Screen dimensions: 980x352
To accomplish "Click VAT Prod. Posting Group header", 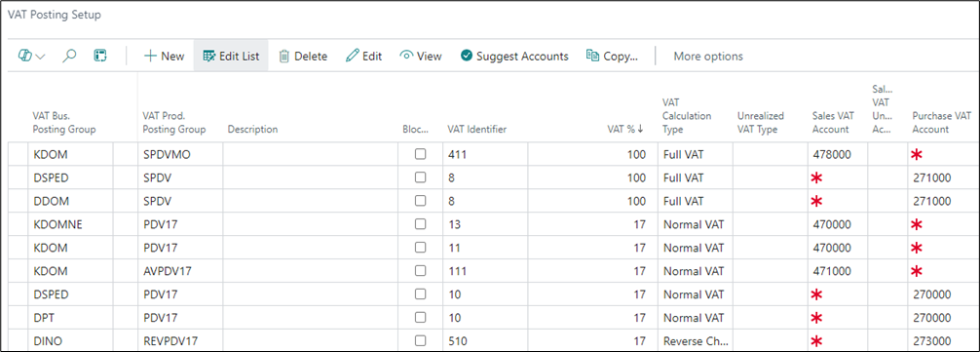I will [174, 123].
